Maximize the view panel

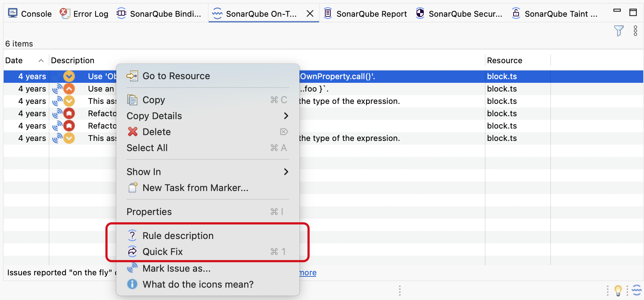click(633, 12)
